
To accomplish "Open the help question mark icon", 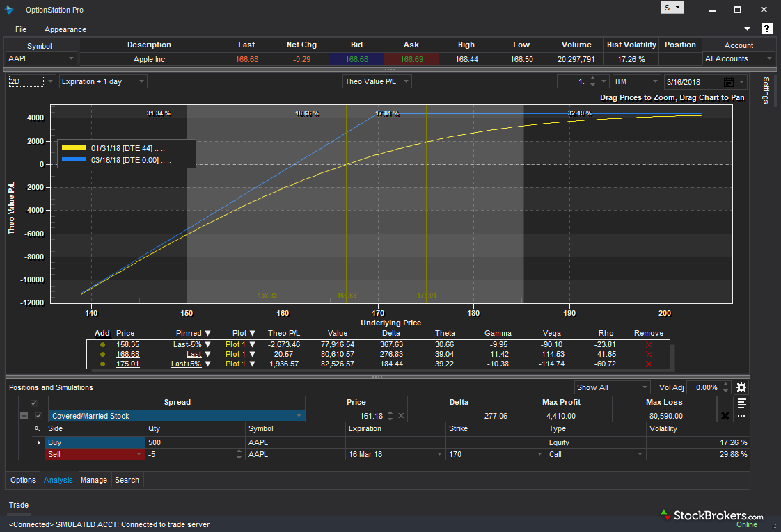I will pyautogui.click(x=766, y=29).
